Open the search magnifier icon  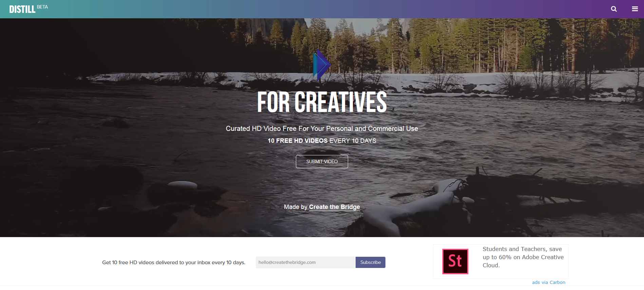pyautogui.click(x=614, y=9)
